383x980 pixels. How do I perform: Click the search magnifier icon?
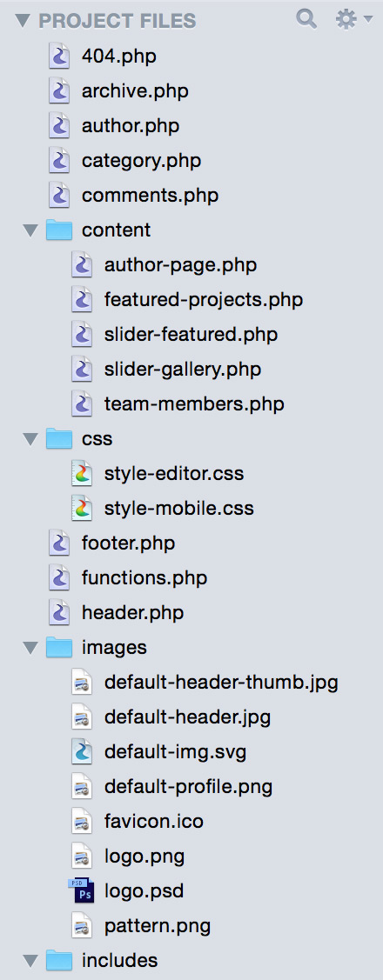tap(306, 19)
